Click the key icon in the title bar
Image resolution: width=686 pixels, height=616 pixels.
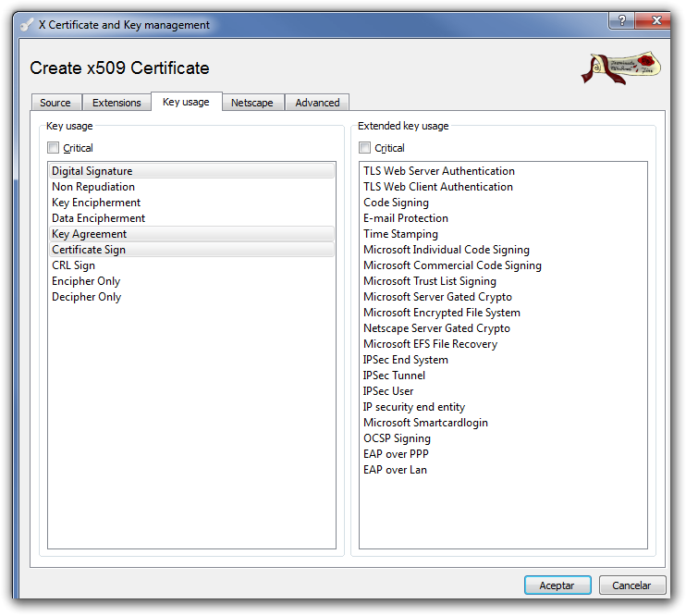26,25
